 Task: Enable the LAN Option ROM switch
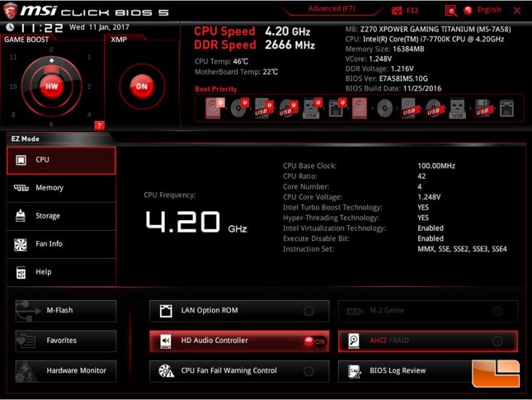pyautogui.click(x=308, y=311)
